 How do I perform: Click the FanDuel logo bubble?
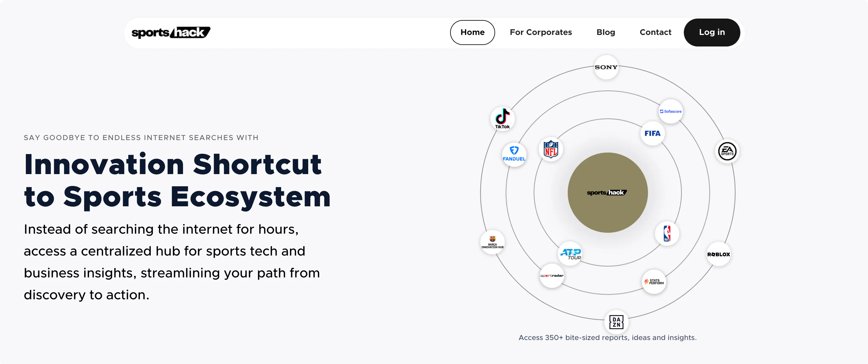tap(514, 155)
